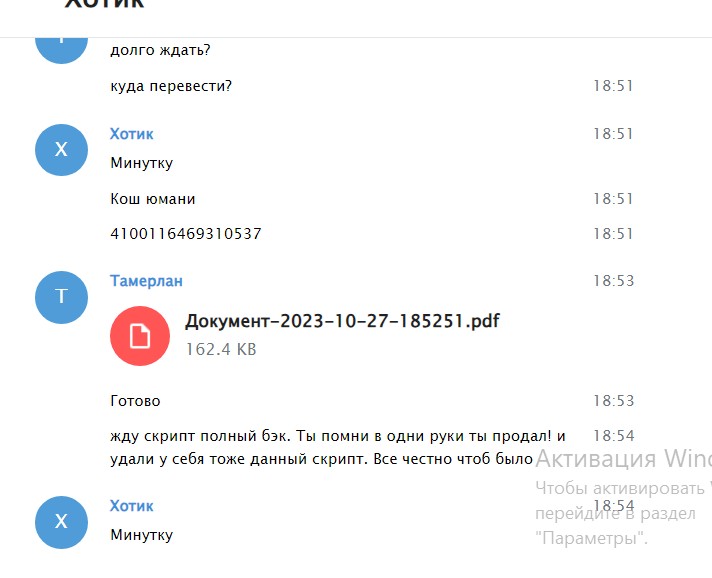Viewport: 712px width, 578px height.
Task: Click the 162.4 KB file size label
Action: pyautogui.click(x=221, y=349)
